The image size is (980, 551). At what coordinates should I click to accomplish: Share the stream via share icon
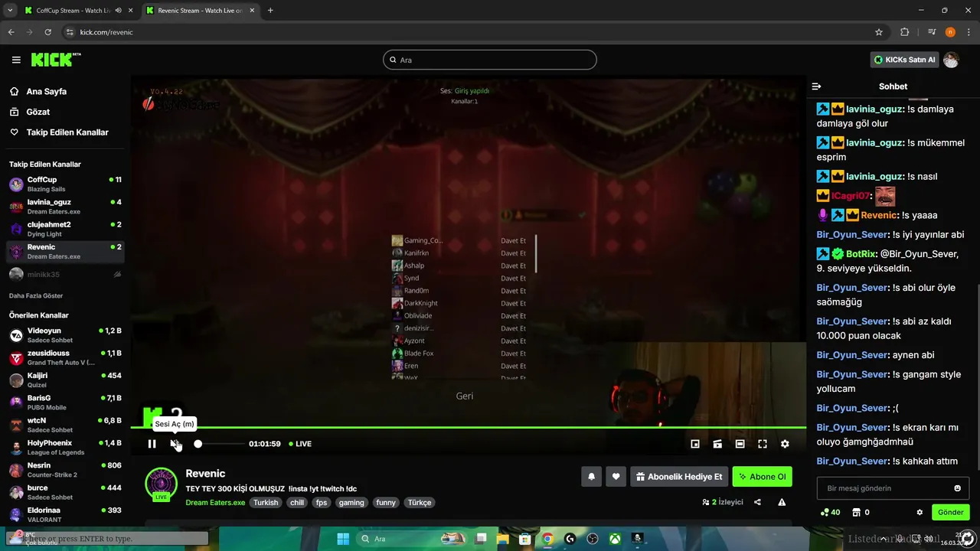point(757,502)
